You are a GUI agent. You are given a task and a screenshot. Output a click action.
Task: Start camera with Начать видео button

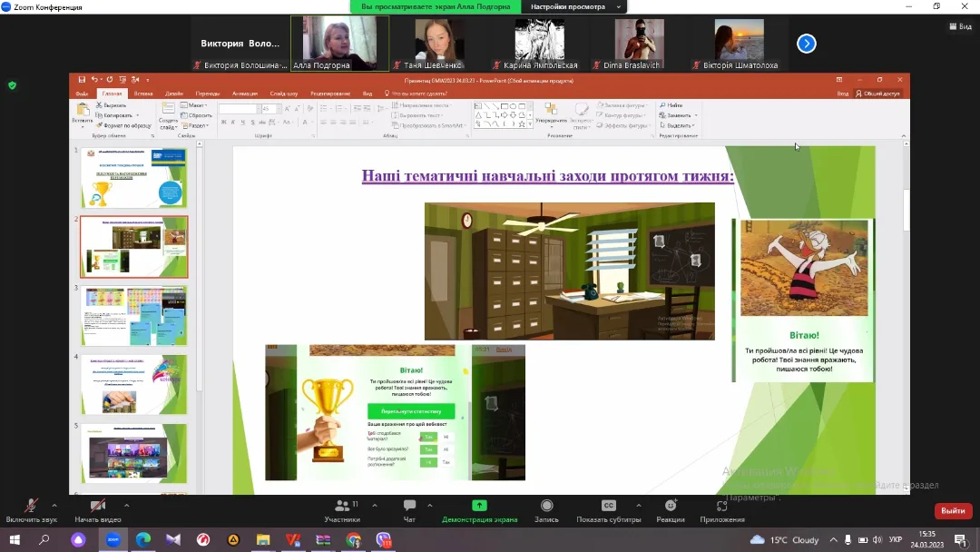click(97, 507)
